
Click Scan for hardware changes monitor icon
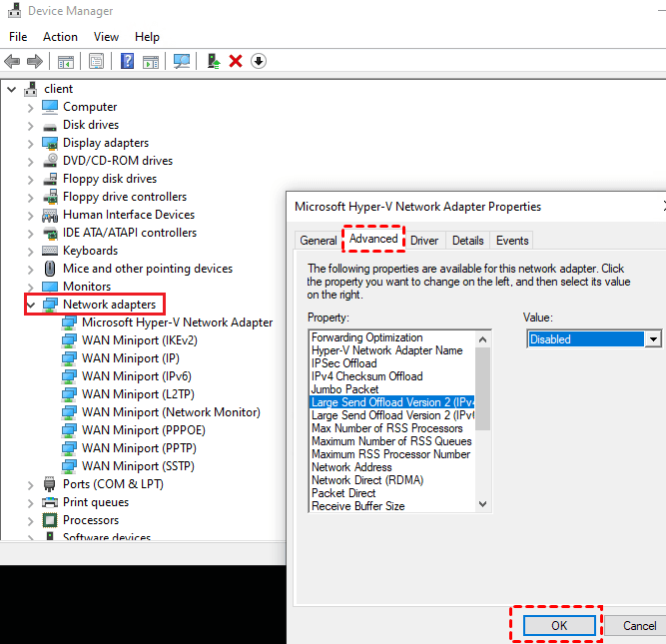(182, 62)
